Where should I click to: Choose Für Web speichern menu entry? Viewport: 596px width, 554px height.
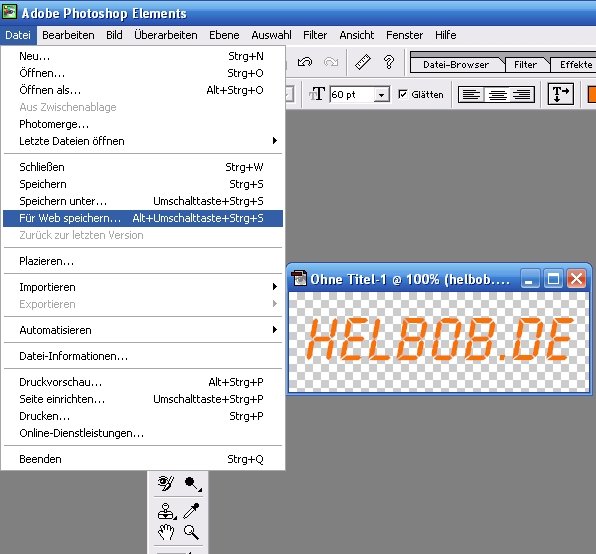pyautogui.click(x=143, y=218)
